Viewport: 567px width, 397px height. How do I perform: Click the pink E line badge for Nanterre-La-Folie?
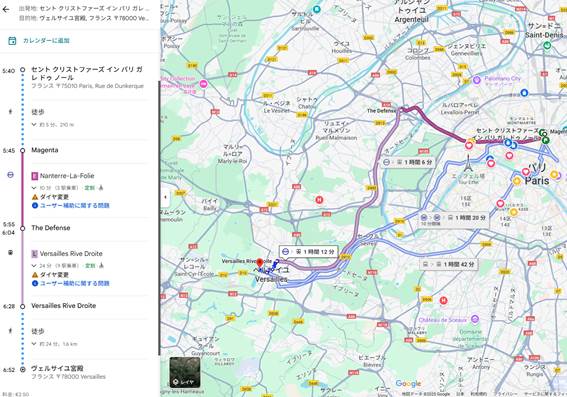click(x=35, y=176)
